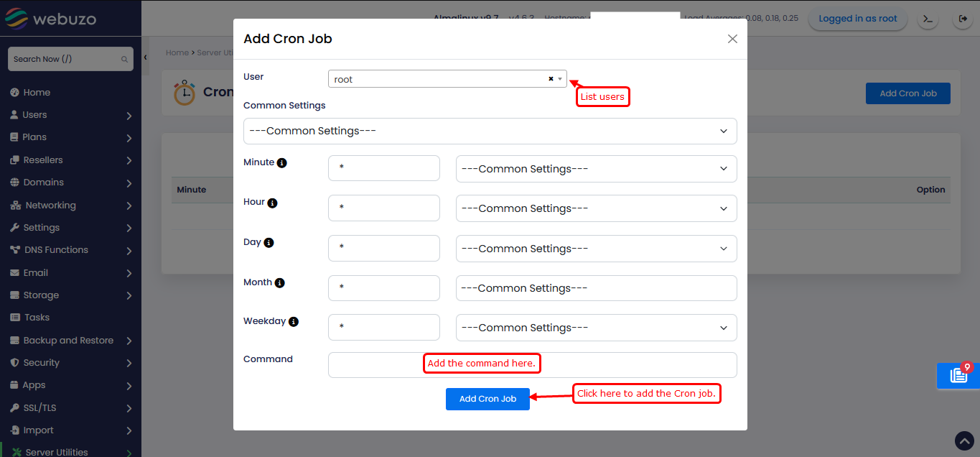Viewport: 980px width, 457px height.
Task: Select Tasks in the sidebar
Action: tap(37, 318)
